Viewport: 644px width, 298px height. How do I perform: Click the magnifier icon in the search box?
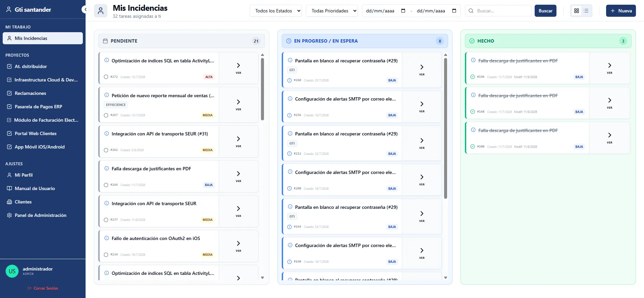471,11
